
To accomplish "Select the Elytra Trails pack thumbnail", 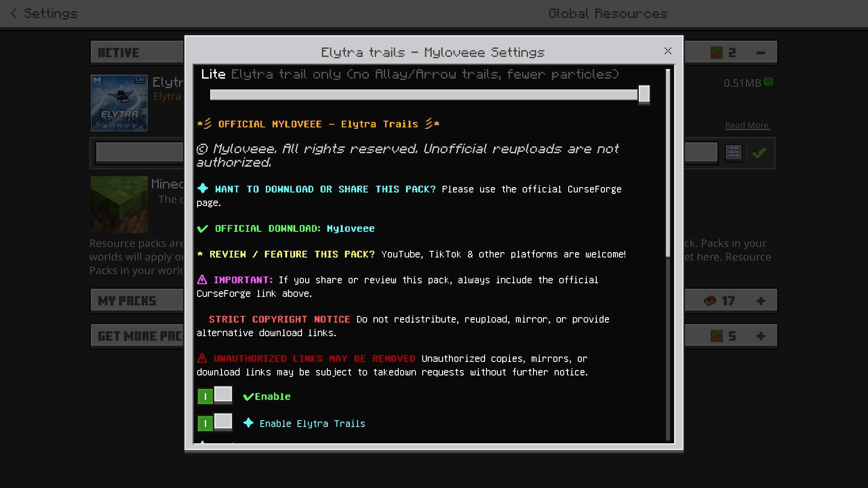I will click(x=119, y=103).
